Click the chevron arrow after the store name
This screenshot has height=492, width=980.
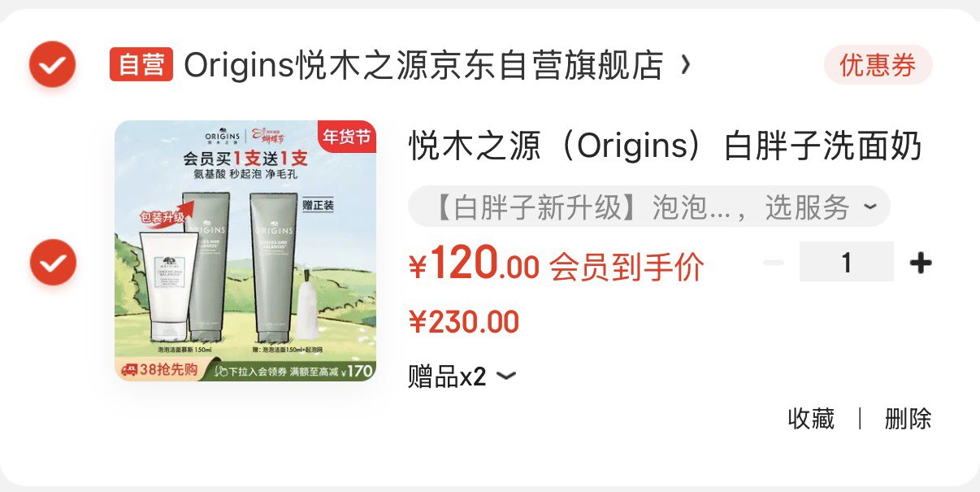685,63
